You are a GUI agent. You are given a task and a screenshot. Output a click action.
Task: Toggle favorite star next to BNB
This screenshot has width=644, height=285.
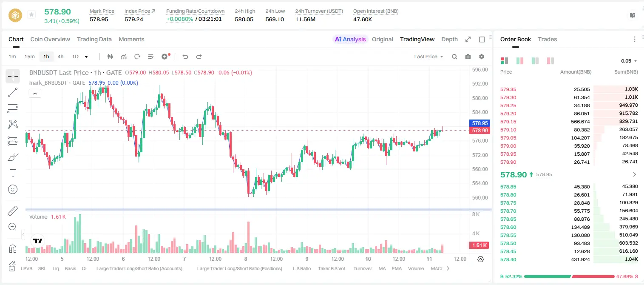click(31, 15)
